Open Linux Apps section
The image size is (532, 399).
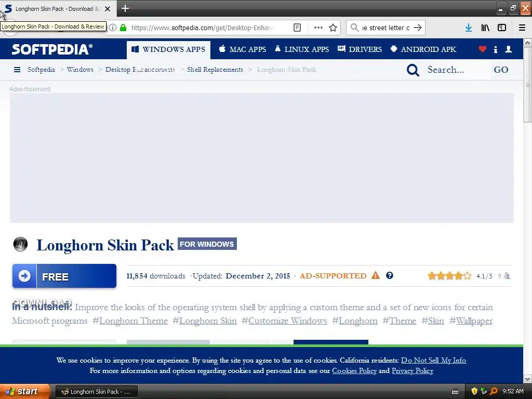[302, 49]
